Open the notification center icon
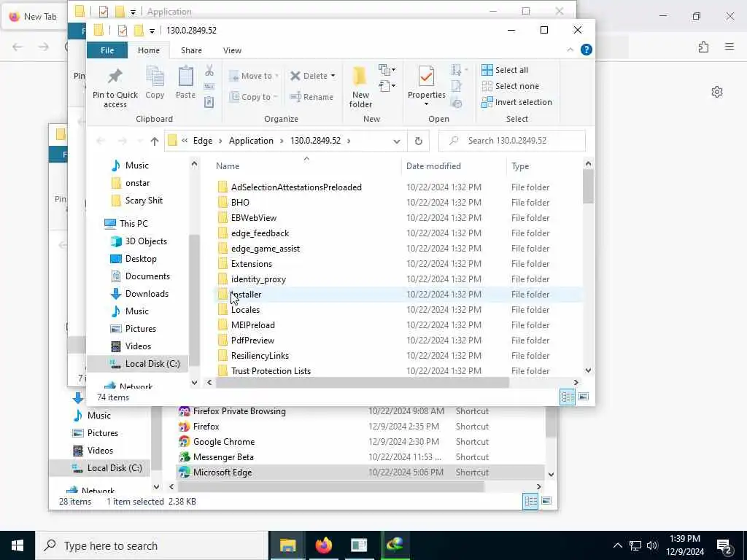Image resolution: width=747 pixels, height=560 pixels. (x=724, y=546)
